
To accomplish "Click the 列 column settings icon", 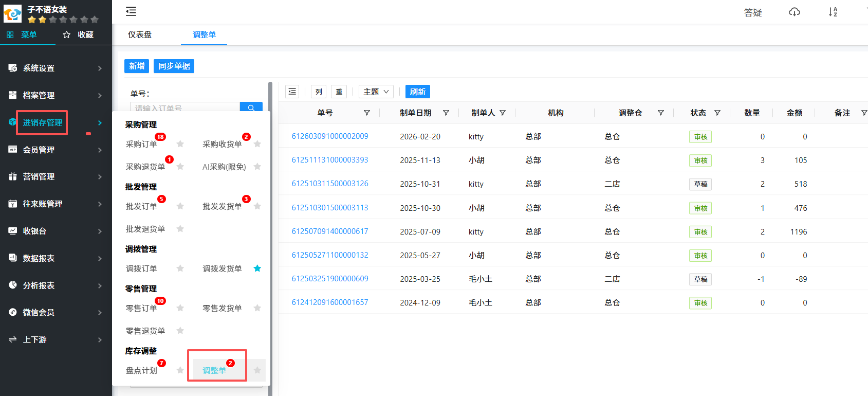I will (319, 92).
